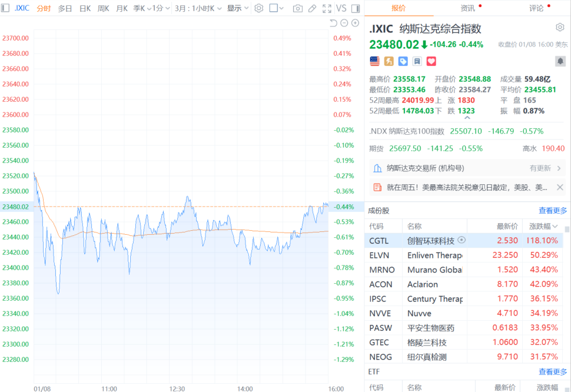Click 查看更多 link beside 成份股
Image resolution: width=571 pixels, height=392 pixels.
click(553, 211)
